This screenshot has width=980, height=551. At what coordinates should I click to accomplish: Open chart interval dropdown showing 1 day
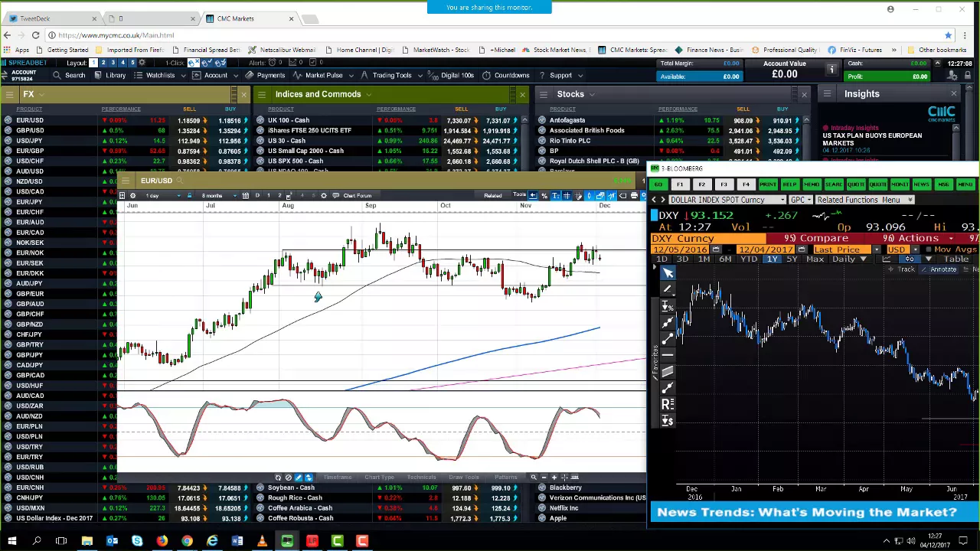(162, 196)
